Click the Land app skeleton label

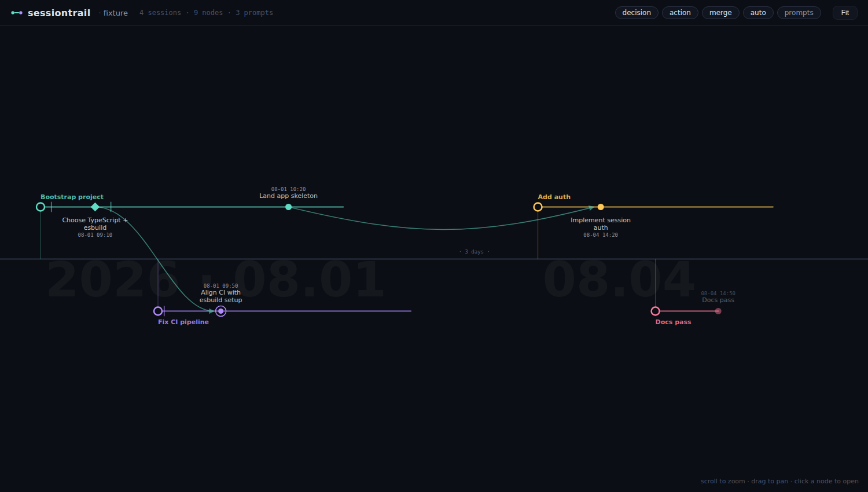pos(288,196)
